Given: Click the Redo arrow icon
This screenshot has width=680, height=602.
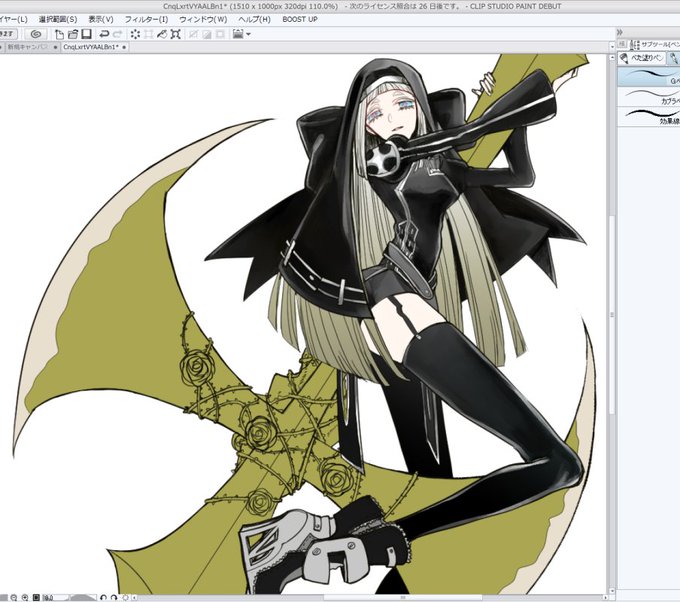Looking at the screenshot, I should tap(117, 34).
